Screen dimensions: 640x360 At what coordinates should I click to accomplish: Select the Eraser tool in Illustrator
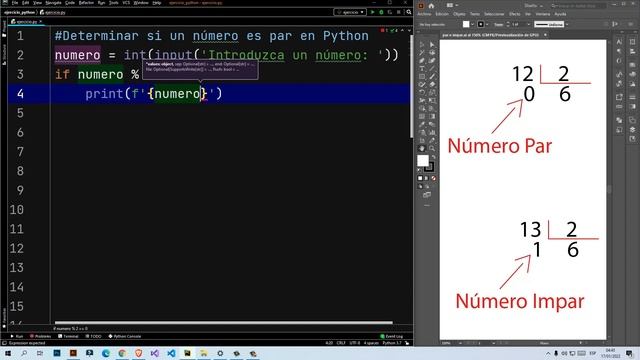point(432,84)
